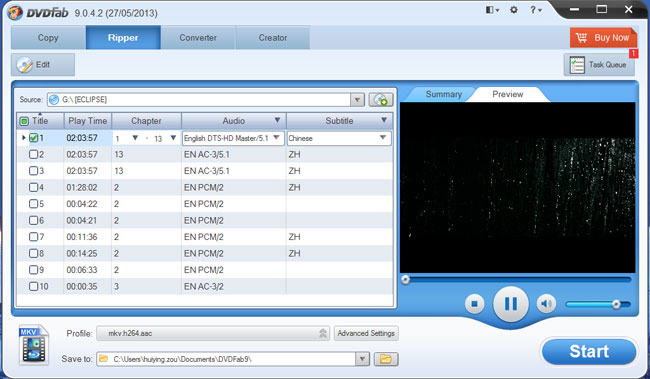Open English DTS-HD Master audio dropdown
Viewport: 650px width, 379px height.
point(276,138)
